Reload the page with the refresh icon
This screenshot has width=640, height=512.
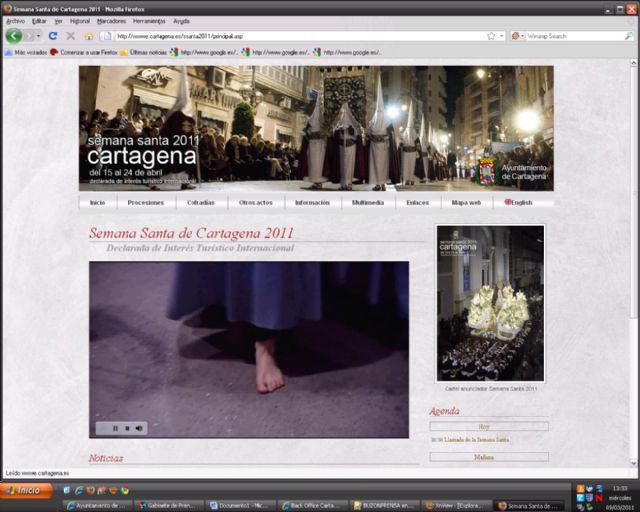tap(53, 36)
